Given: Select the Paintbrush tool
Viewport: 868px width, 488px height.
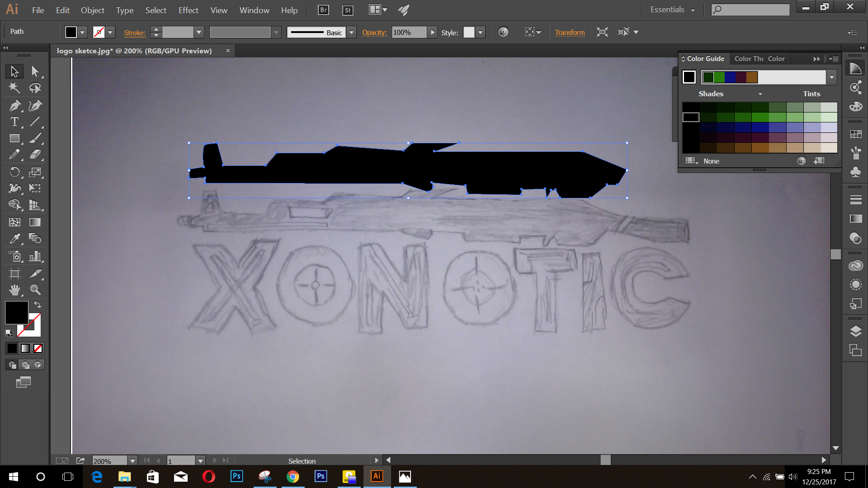Looking at the screenshot, I should coord(35,138).
